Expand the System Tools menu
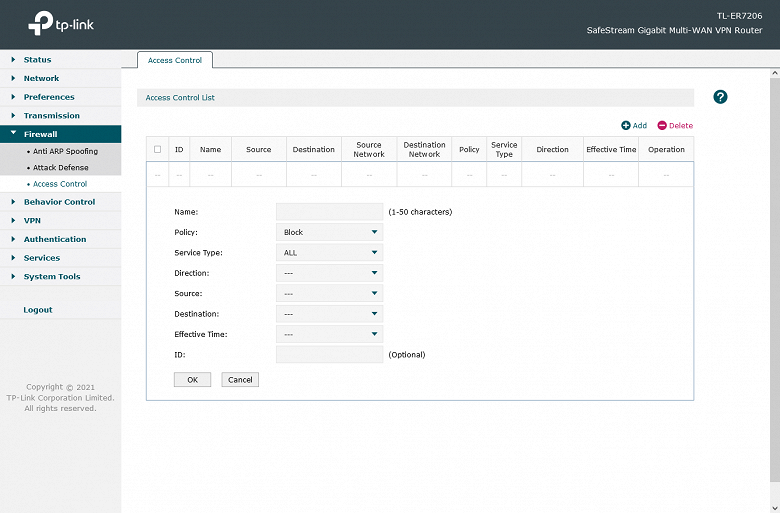This screenshot has height=513, width=780. (52, 277)
